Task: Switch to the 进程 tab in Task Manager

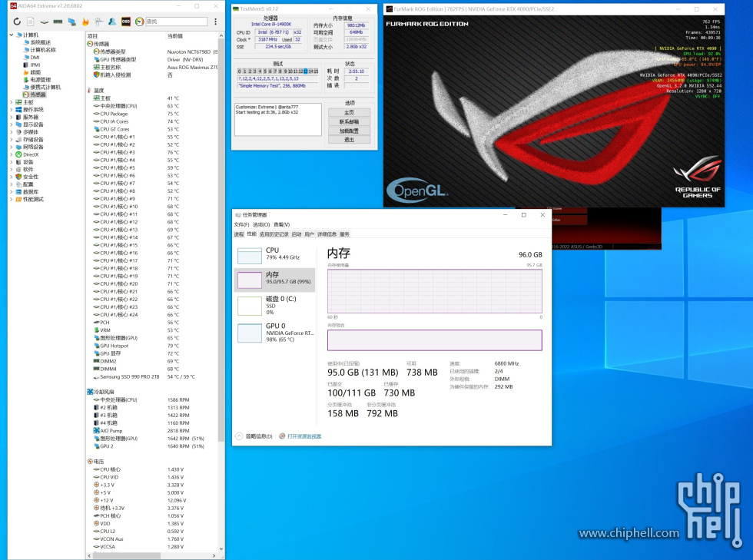Action: [x=239, y=234]
